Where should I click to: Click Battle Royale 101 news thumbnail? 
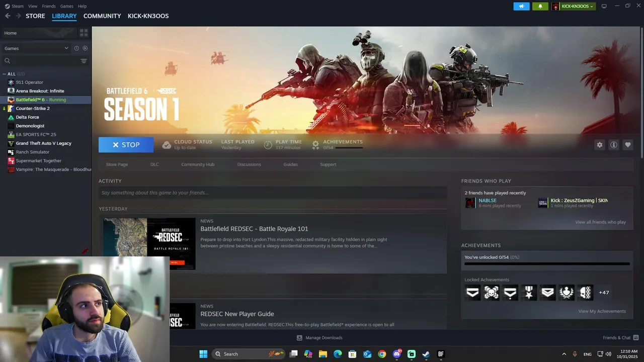pyautogui.click(x=149, y=244)
